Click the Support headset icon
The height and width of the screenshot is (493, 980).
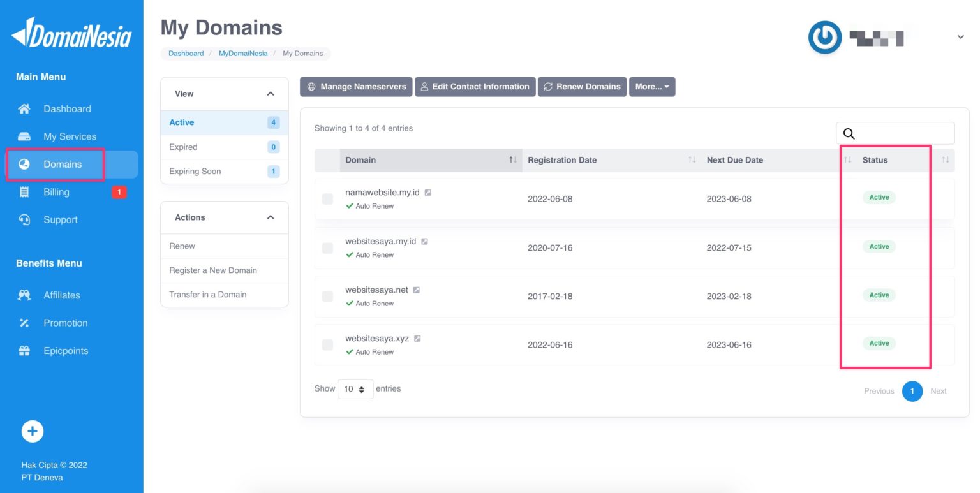click(x=24, y=220)
